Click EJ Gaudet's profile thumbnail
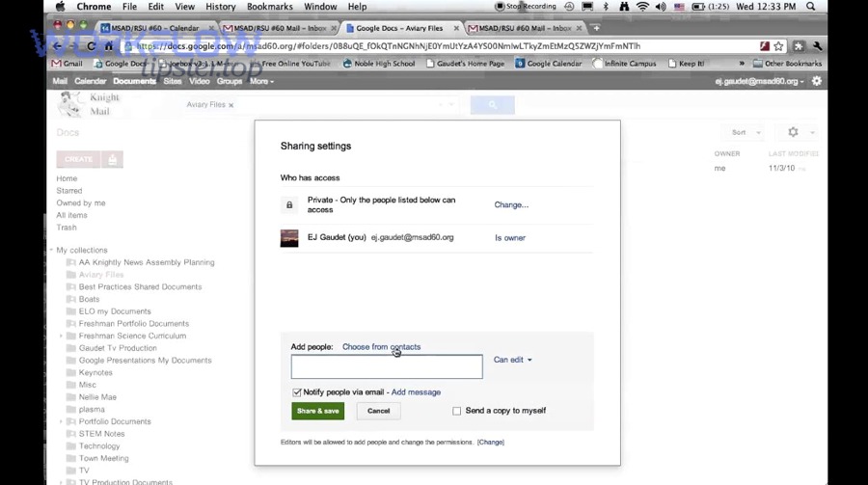 [289, 238]
